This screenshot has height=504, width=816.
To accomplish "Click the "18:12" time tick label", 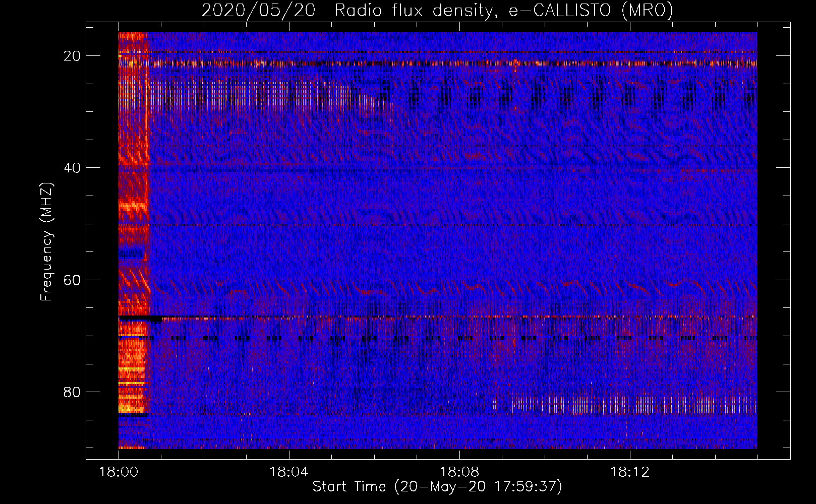I will coord(630,472).
